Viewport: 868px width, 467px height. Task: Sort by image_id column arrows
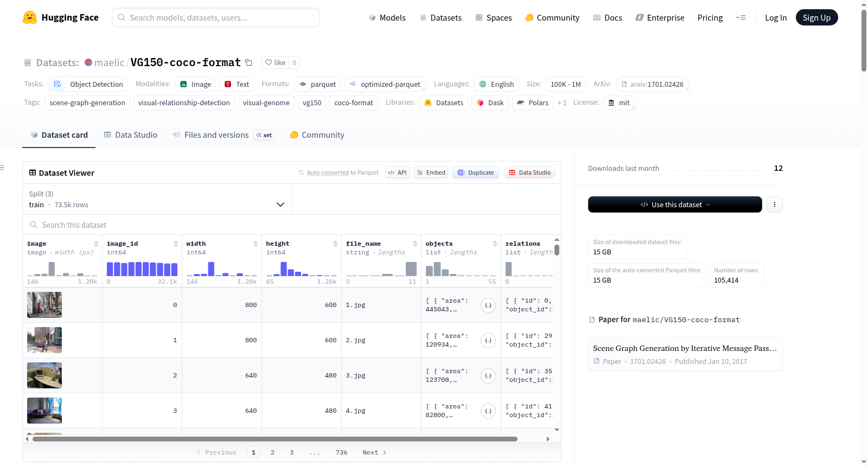pyautogui.click(x=176, y=244)
